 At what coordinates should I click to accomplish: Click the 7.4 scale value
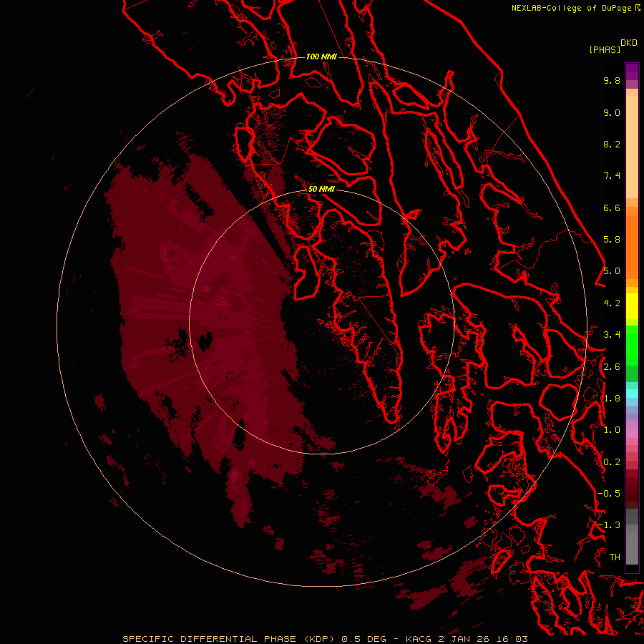point(612,176)
